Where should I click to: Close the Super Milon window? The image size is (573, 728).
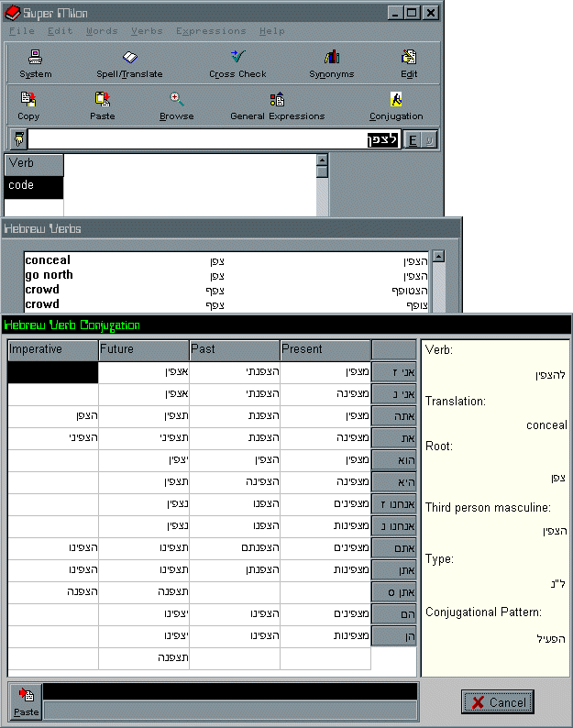[x=431, y=13]
